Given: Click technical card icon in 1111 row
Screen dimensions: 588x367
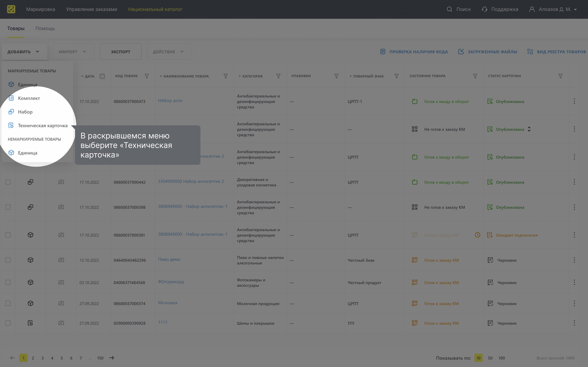Looking at the screenshot, I should coord(30,323).
